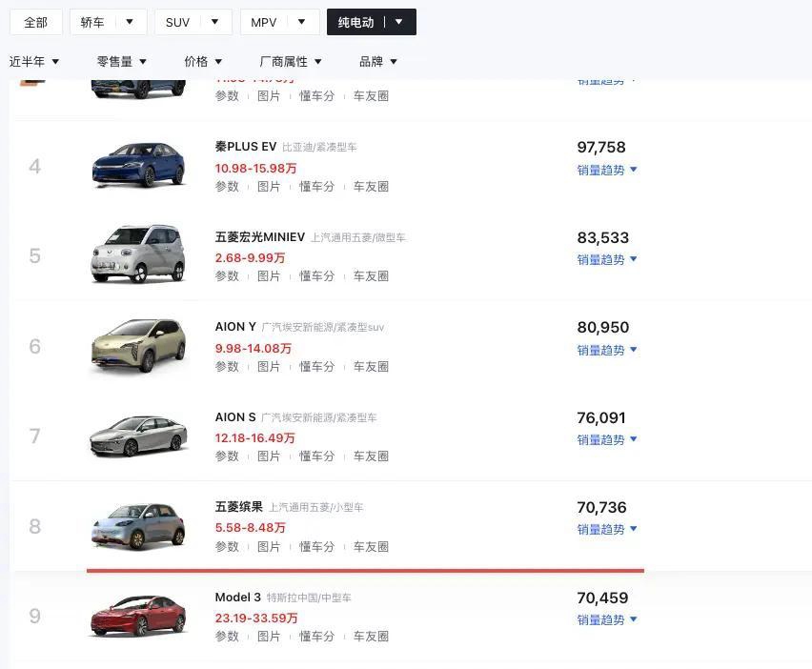This screenshot has height=669, width=812.
Task: Expand the MPV filter dropdown arrow
Action: tap(301, 22)
